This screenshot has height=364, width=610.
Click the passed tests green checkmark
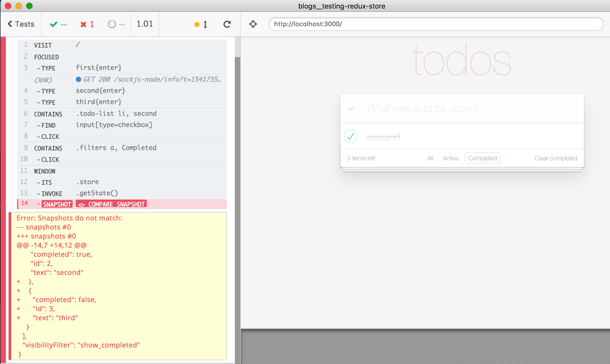[x=54, y=24]
